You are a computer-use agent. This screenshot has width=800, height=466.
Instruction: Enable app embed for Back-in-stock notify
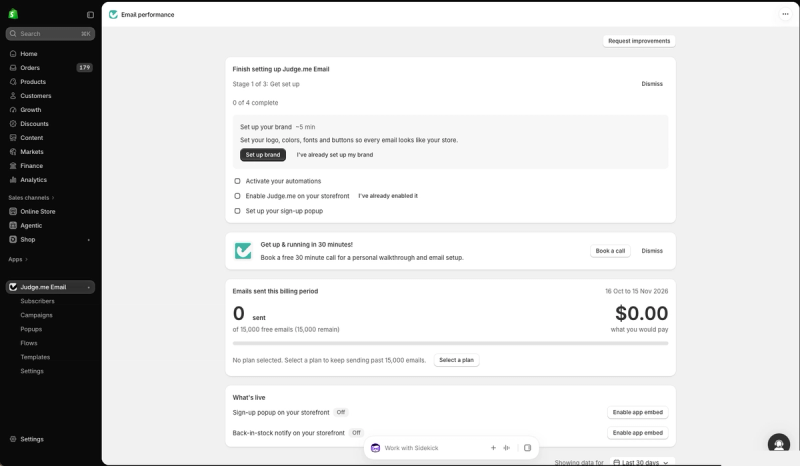(638, 432)
